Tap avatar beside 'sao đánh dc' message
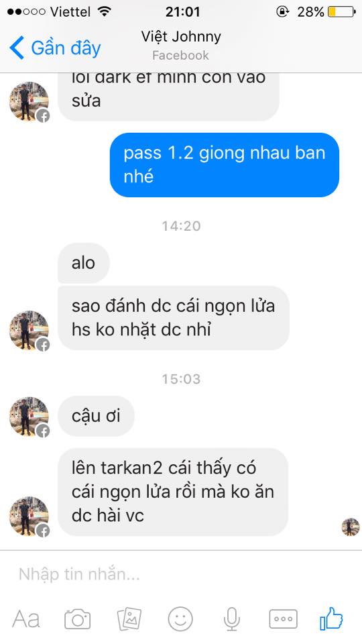The image size is (362, 644). click(29, 331)
